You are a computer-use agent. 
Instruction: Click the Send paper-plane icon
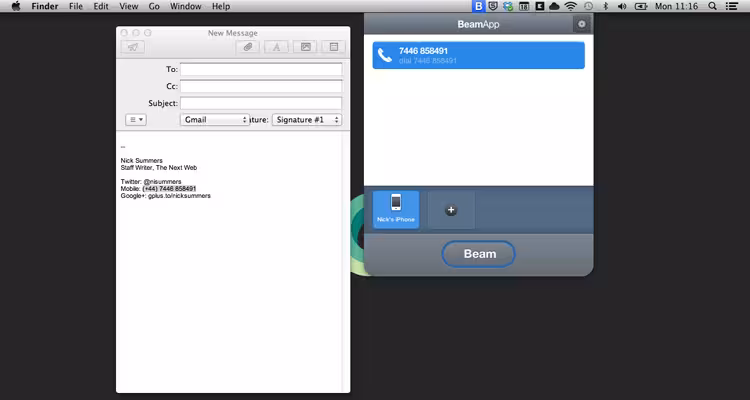(133, 47)
